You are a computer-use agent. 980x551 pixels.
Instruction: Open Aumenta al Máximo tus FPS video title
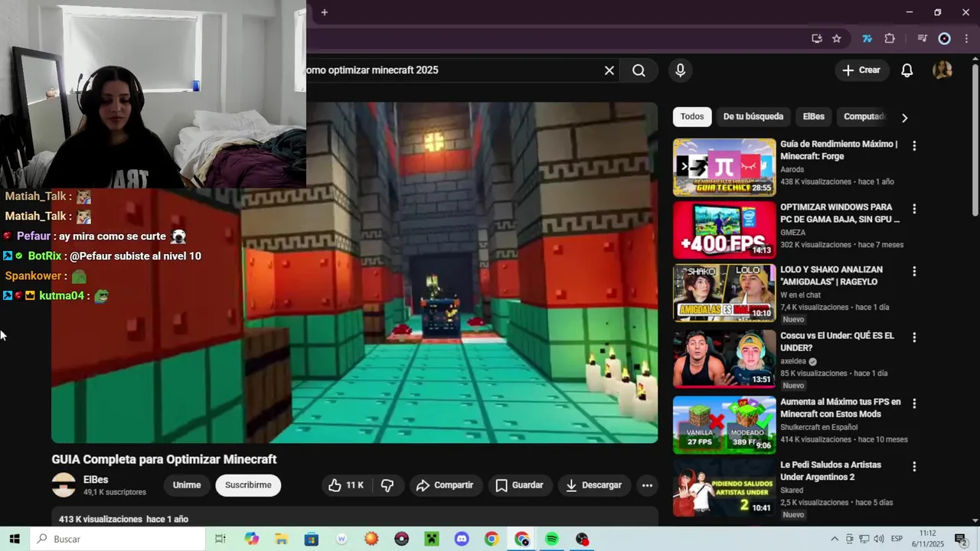pos(841,408)
